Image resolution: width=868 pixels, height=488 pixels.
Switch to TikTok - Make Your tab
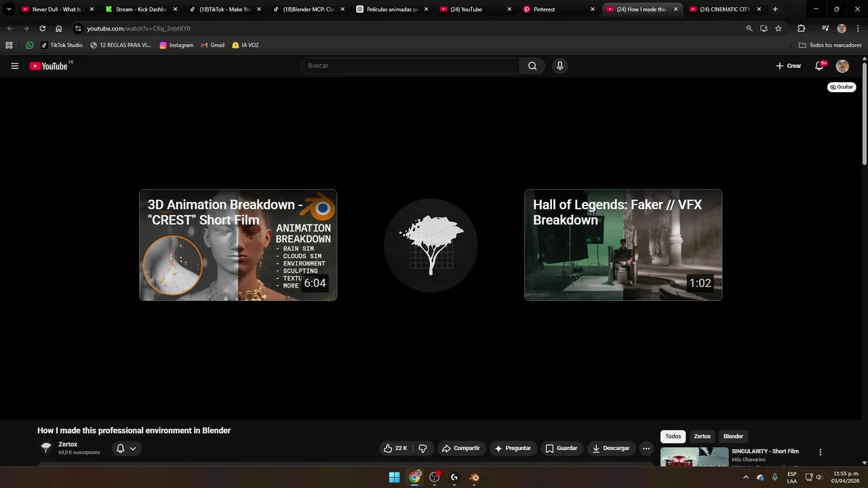point(224,9)
